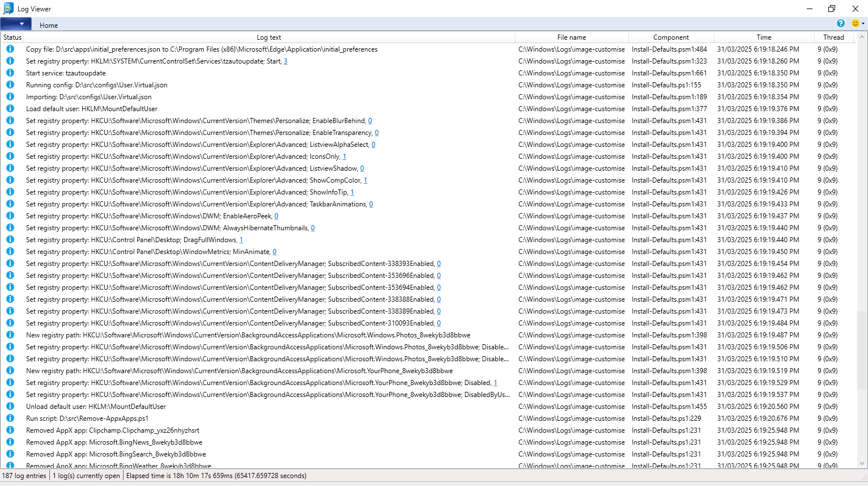Click the scroll down arrow of the log list
Image resolution: width=868 pixels, height=486 pixels.
coord(862,463)
